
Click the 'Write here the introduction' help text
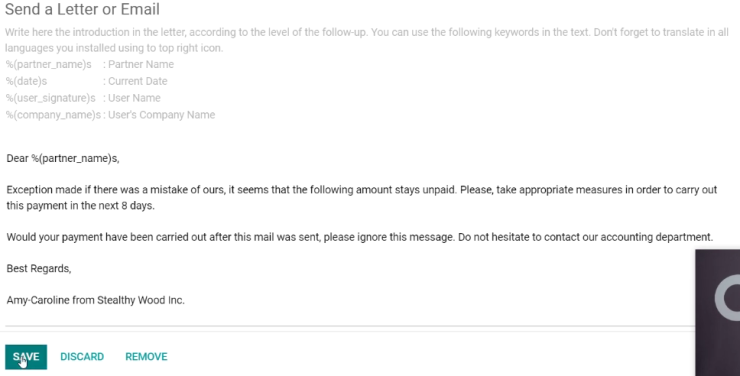point(367,40)
